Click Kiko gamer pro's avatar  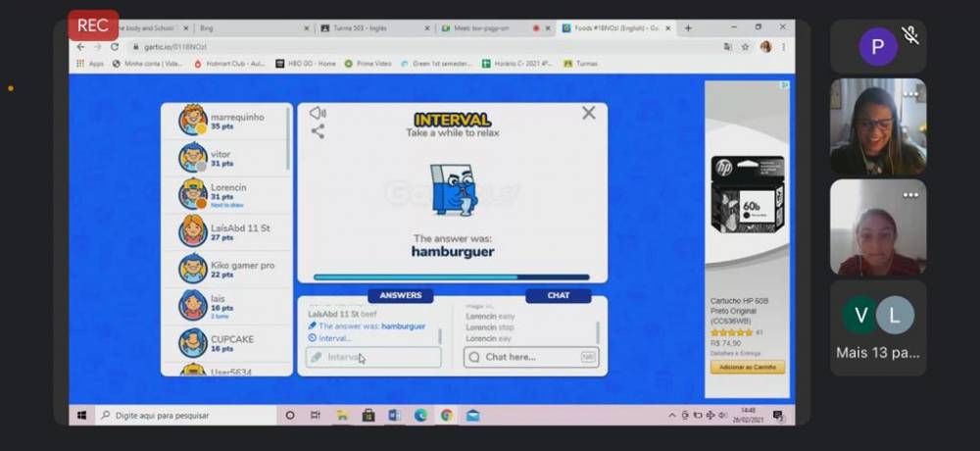(x=193, y=269)
